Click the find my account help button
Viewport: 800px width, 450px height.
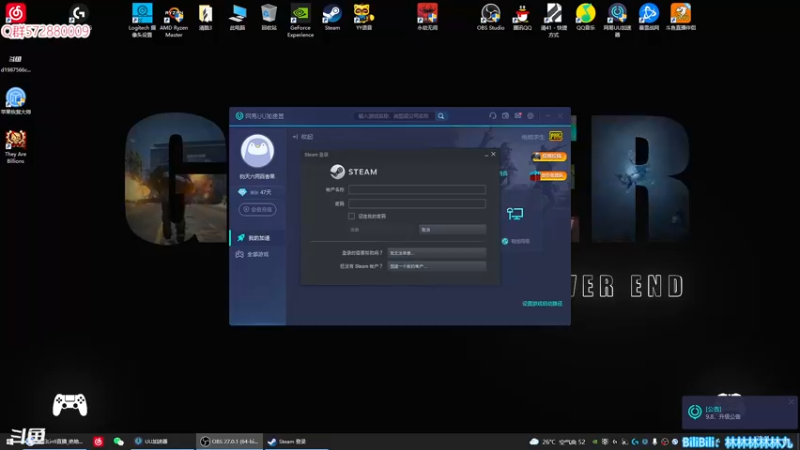coord(437,253)
